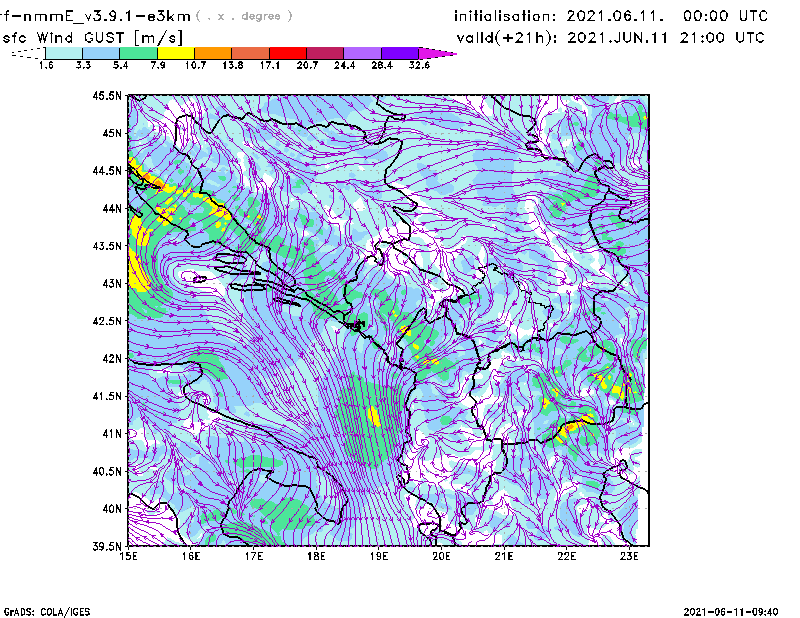Image resolution: width=800 pixels, height=618 pixels.
Task: Click the 18E longitude label
Action: pyautogui.click(x=316, y=556)
